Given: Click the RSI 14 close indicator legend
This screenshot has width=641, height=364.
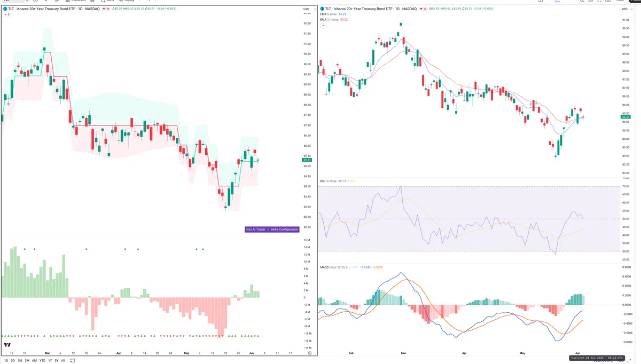Looking at the screenshot, I should (x=329, y=181).
